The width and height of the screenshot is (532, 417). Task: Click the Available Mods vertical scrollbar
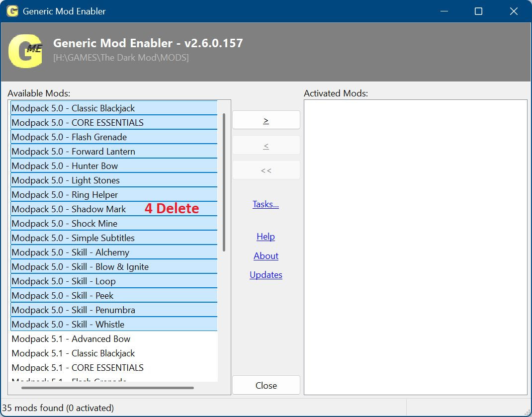pos(224,182)
